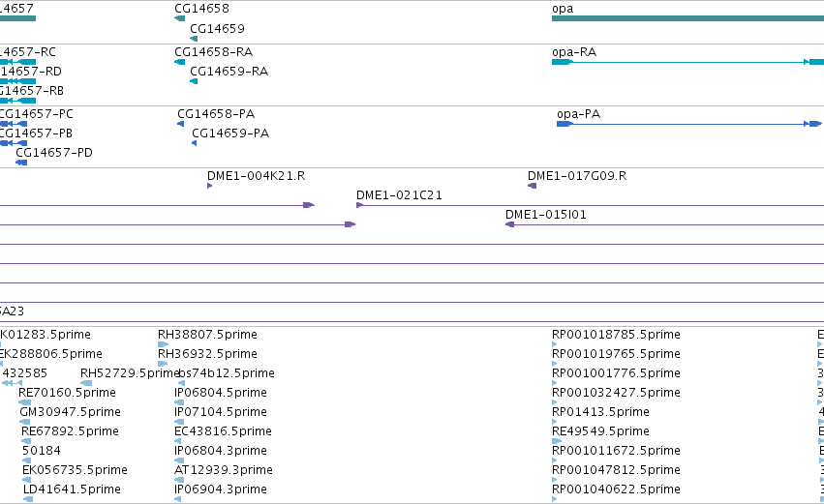The height and width of the screenshot is (504, 824).
Task: Open EST RH36932.5prime
Action: point(207,354)
